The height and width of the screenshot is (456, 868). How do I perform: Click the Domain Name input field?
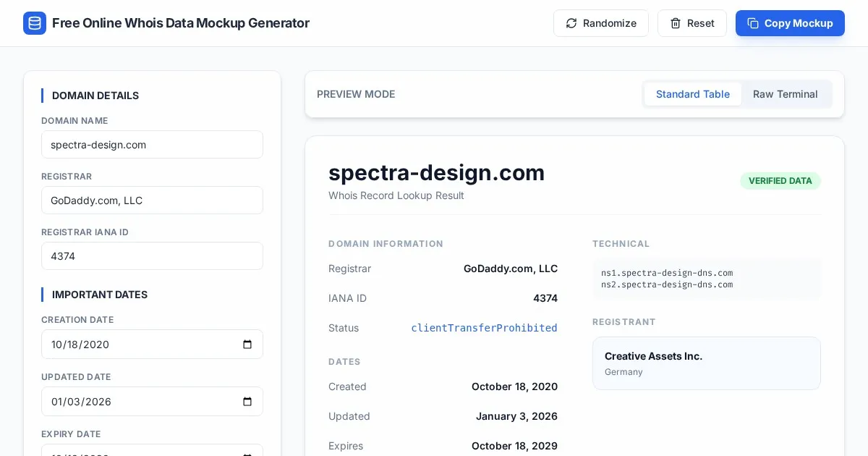click(152, 145)
